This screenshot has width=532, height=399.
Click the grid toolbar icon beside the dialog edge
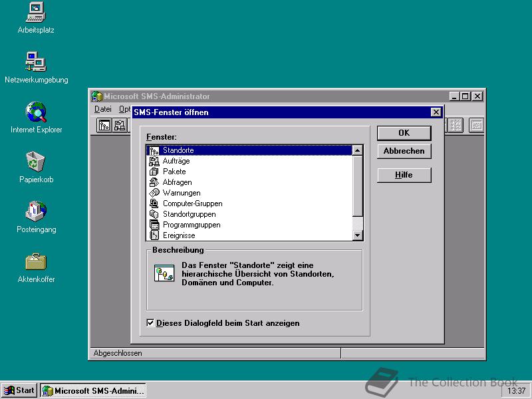point(456,126)
